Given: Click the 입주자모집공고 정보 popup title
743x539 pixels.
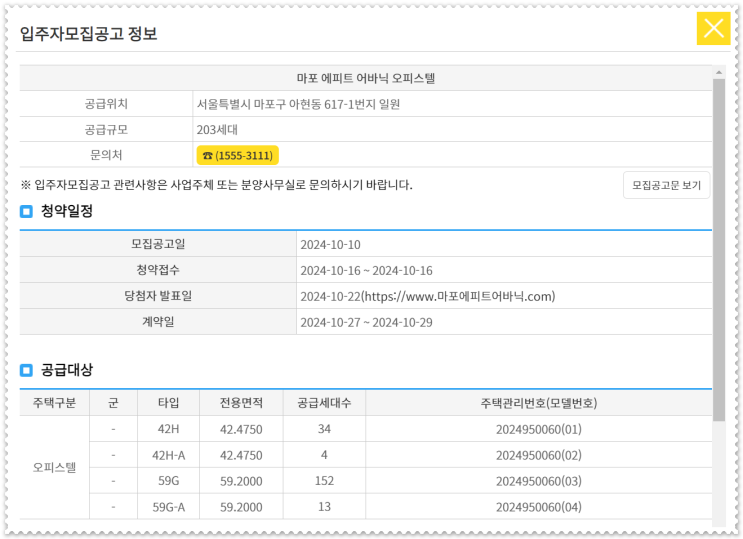Looking at the screenshot, I should 88,34.
